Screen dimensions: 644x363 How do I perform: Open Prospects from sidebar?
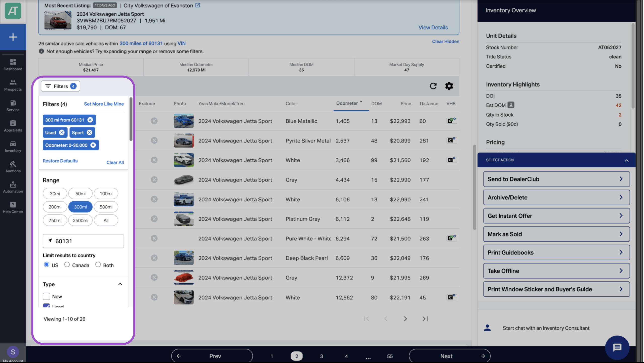click(x=13, y=85)
